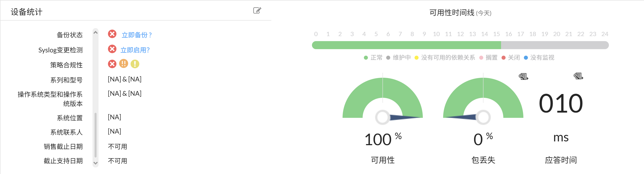Viewport: 644px width, 174px height.
Task: Click hour 12 label on the timeline
Action: coord(460,34)
